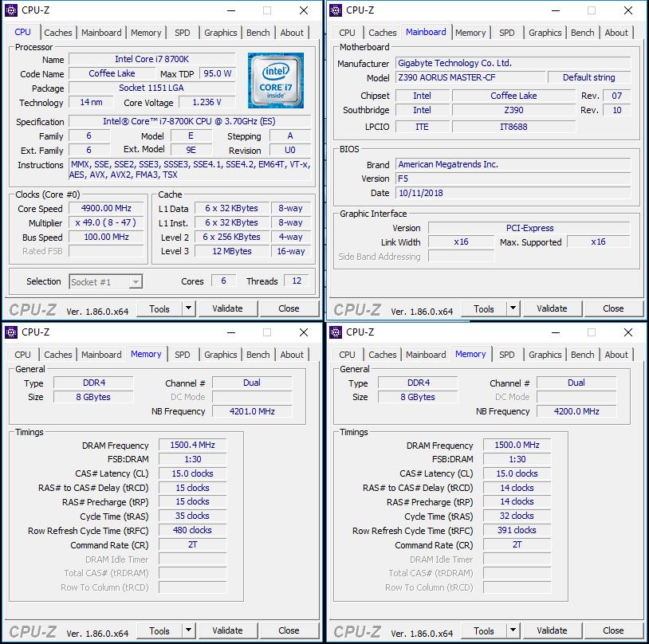Switch to CPU tab in top-right Mainboard window
649x644 pixels.
click(347, 33)
